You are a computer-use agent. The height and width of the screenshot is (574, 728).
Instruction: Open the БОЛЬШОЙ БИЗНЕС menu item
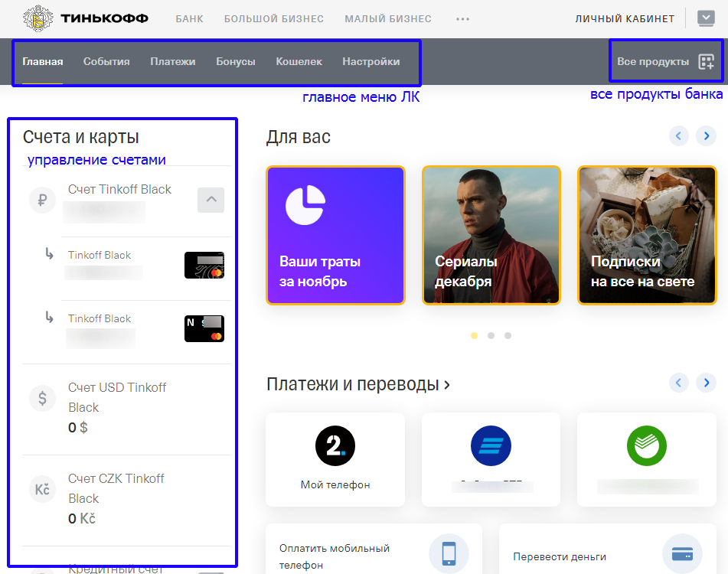[x=274, y=19]
